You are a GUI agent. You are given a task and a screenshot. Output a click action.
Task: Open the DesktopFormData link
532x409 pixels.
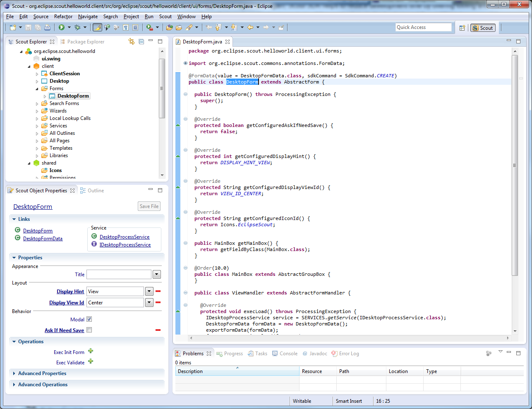[x=43, y=239]
